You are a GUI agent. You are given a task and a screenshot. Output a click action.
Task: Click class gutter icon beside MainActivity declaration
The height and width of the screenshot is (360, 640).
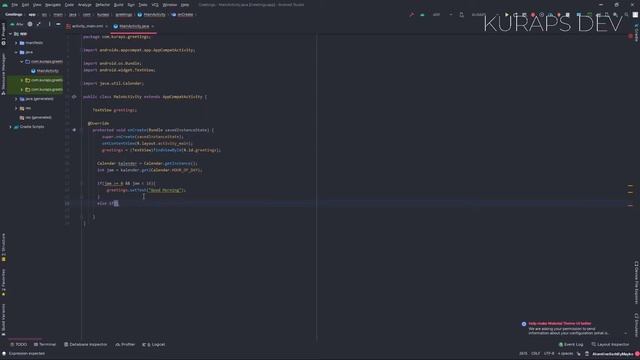74,97
